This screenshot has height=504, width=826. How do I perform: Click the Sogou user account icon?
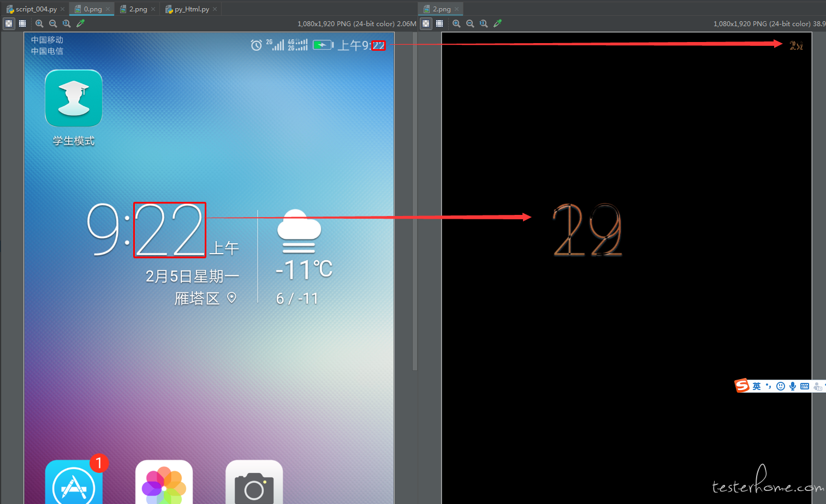pos(817,386)
